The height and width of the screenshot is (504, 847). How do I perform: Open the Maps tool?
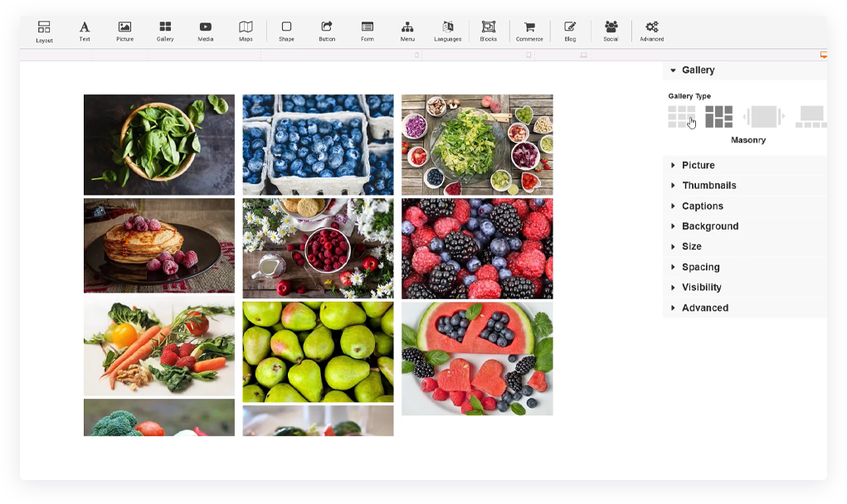coord(246,31)
